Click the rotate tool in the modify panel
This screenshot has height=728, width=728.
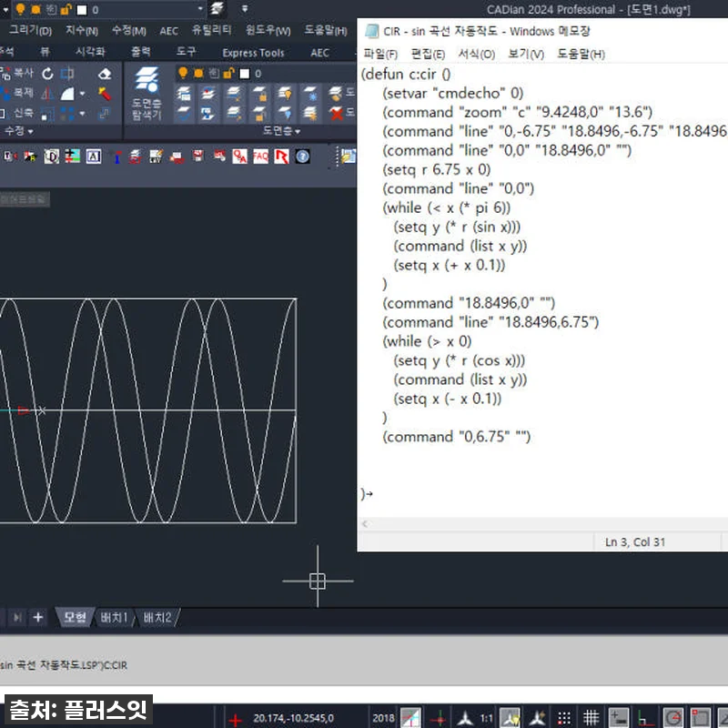click(x=47, y=74)
